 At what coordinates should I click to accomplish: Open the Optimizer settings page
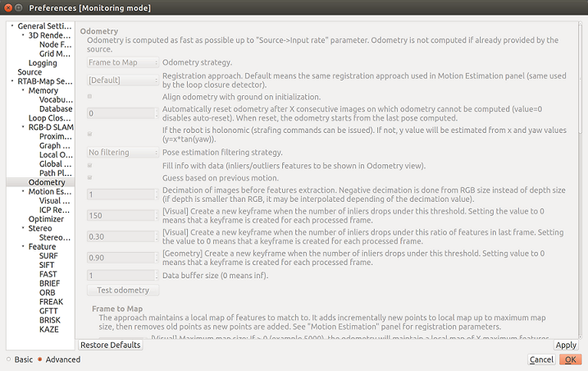[46, 219]
